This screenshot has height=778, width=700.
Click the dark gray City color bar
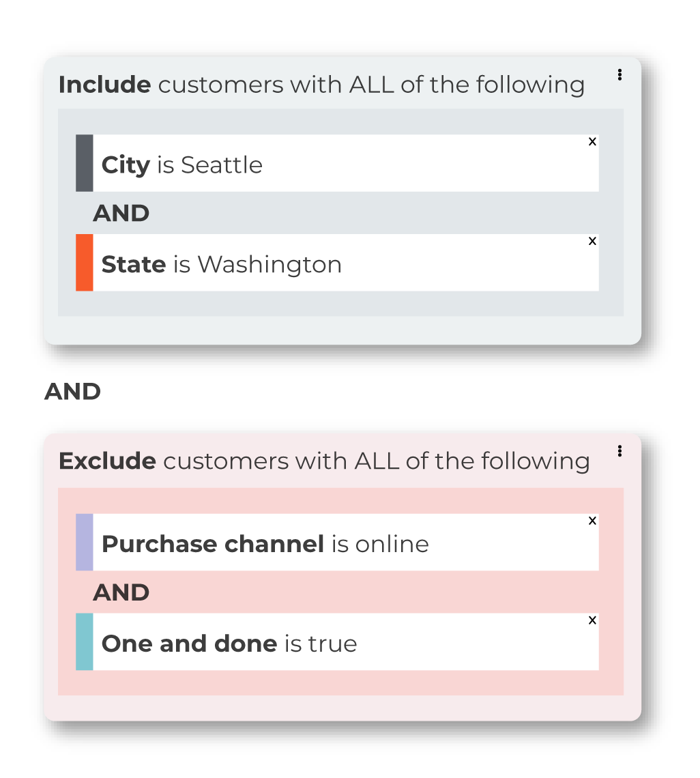pyautogui.click(x=85, y=162)
